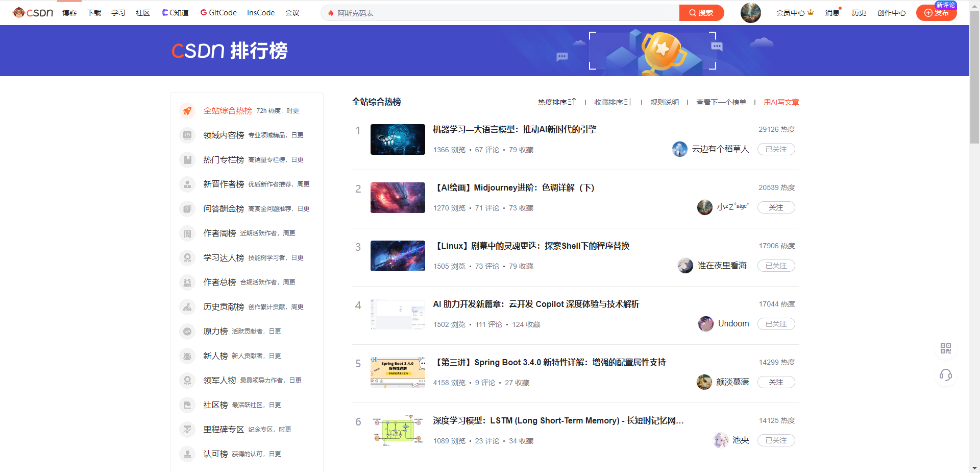
Task: Toggle 已关注 for 谁在夜里看海
Action: click(x=776, y=266)
